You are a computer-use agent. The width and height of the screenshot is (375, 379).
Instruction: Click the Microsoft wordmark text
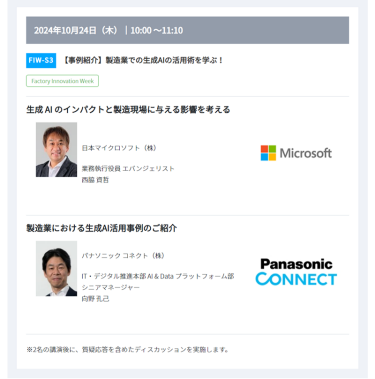tap(306, 153)
